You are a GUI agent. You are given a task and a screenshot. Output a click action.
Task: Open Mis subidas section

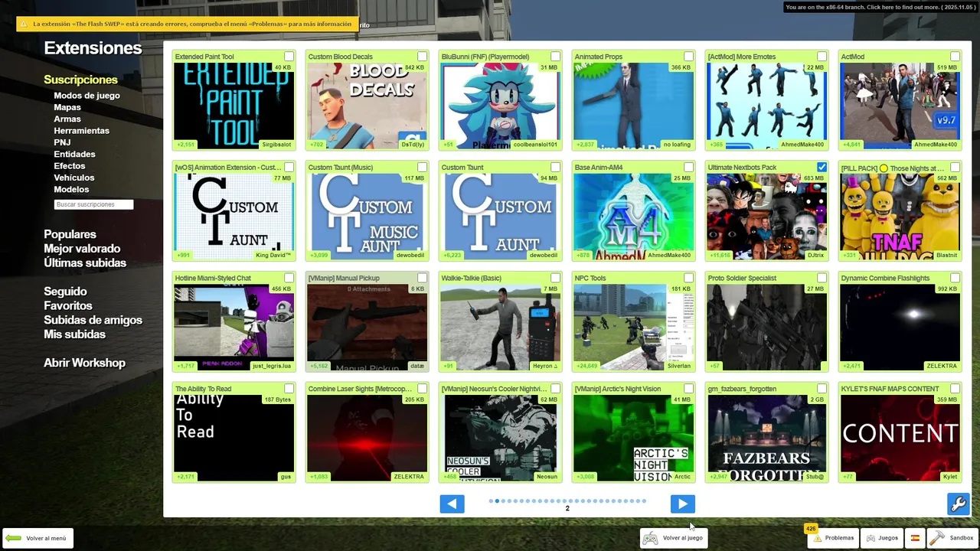tap(74, 334)
